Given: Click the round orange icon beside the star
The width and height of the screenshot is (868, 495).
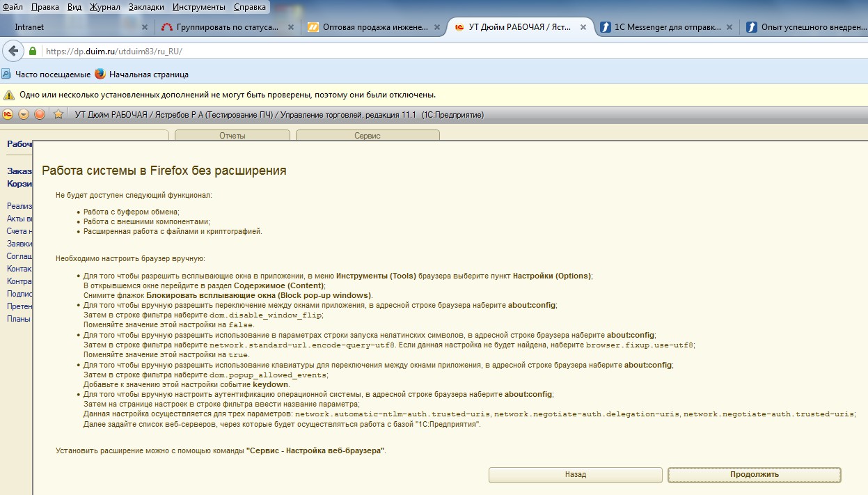Looking at the screenshot, I should pyautogui.click(x=40, y=115).
